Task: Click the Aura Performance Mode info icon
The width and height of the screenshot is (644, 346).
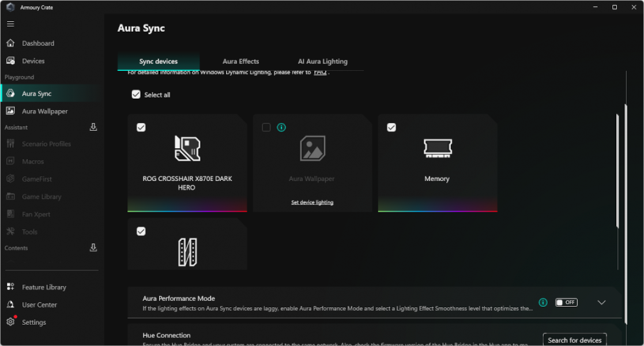Action: (x=543, y=302)
